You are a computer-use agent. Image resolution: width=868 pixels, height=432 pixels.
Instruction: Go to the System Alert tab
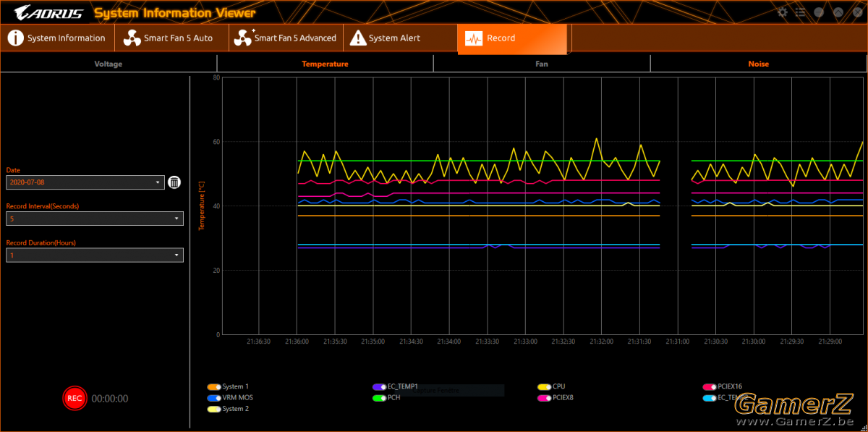click(x=399, y=38)
